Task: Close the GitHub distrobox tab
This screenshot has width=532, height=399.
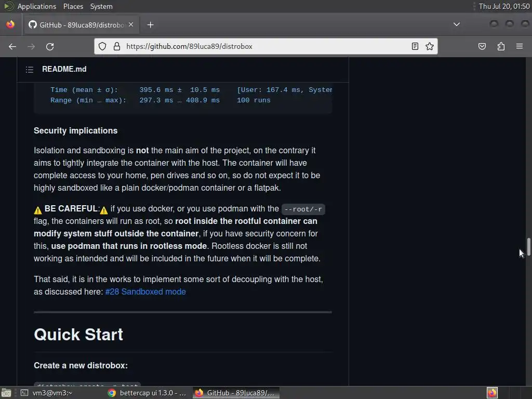Action: tap(131, 25)
